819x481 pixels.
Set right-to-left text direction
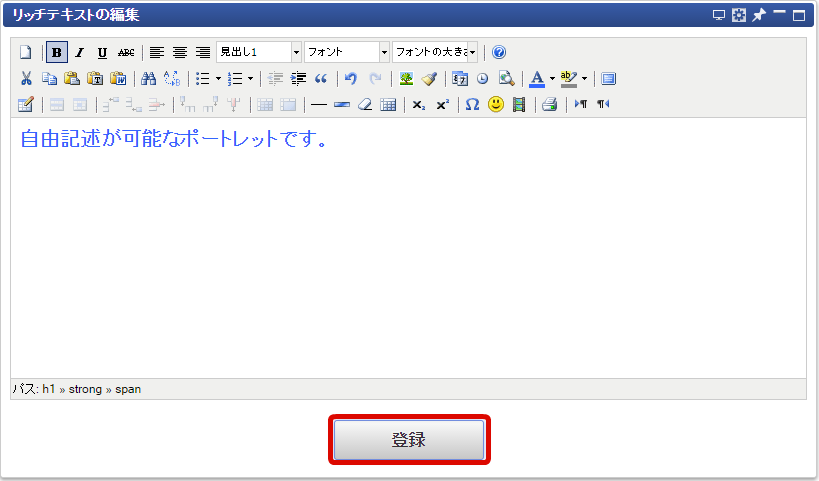click(x=603, y=104)
